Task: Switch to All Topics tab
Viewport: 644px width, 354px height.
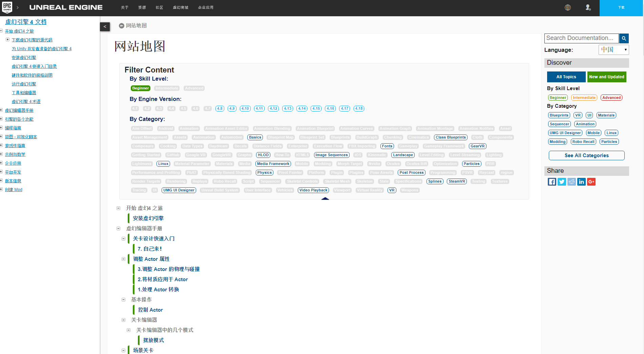Action: 566,77
